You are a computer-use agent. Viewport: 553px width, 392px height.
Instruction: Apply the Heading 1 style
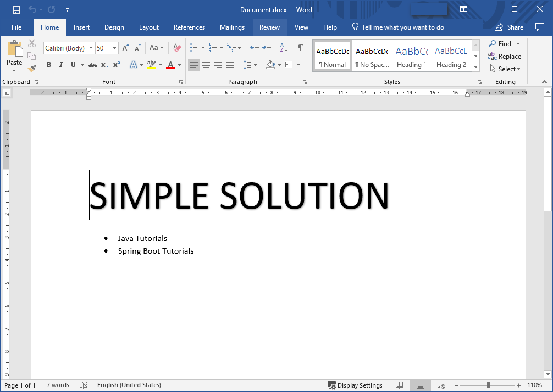411,55
